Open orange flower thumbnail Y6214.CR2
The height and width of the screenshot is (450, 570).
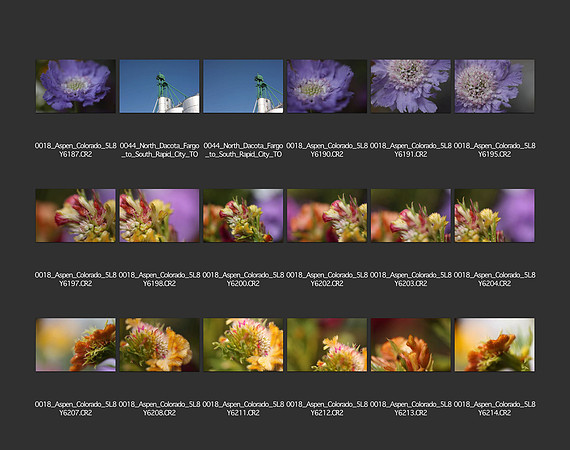click(x=494, y=345)
